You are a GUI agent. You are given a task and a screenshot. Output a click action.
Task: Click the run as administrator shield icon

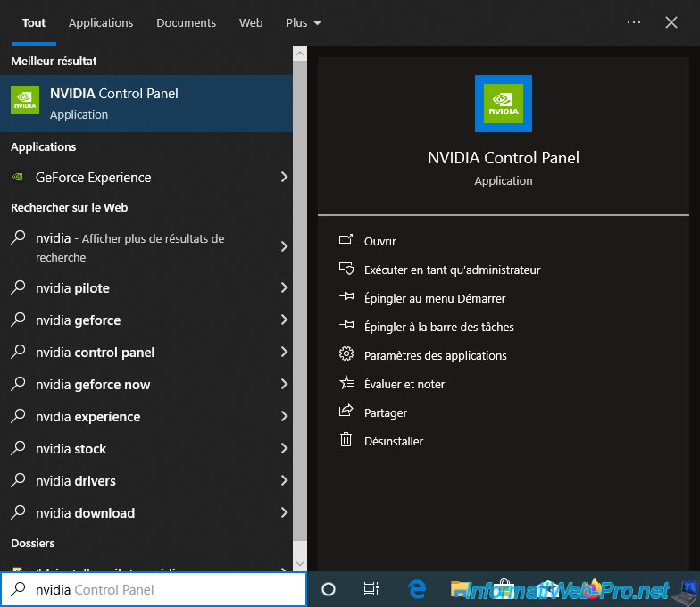(346, 269)
